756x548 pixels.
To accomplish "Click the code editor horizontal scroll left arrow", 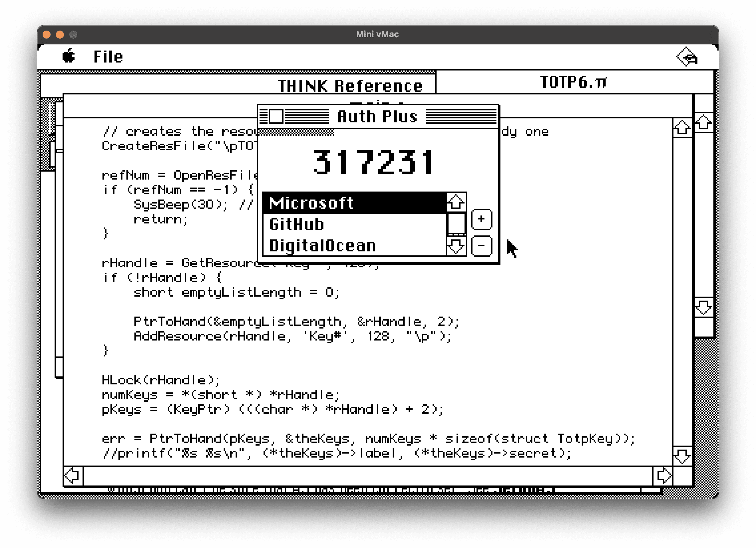I will (x=73, y=476).
